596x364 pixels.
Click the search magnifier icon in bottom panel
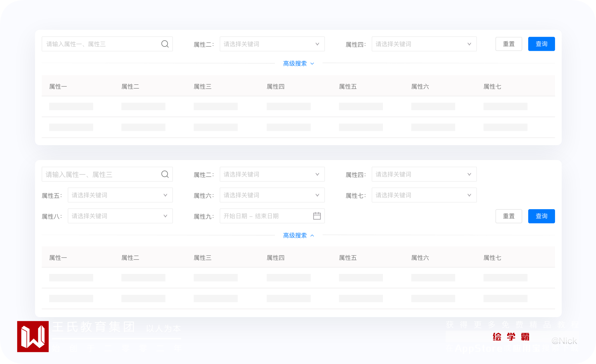(x=165, y=174)
